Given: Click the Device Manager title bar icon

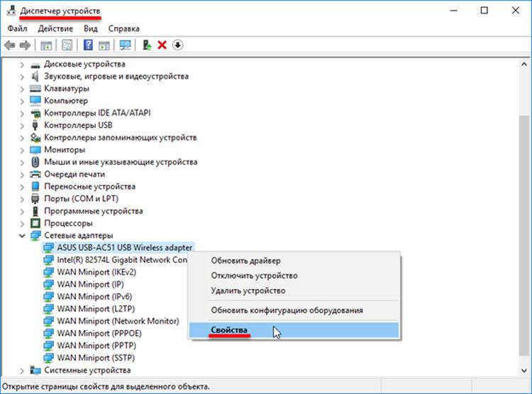Looking at the screenshot, I should (x=11, y=10).
